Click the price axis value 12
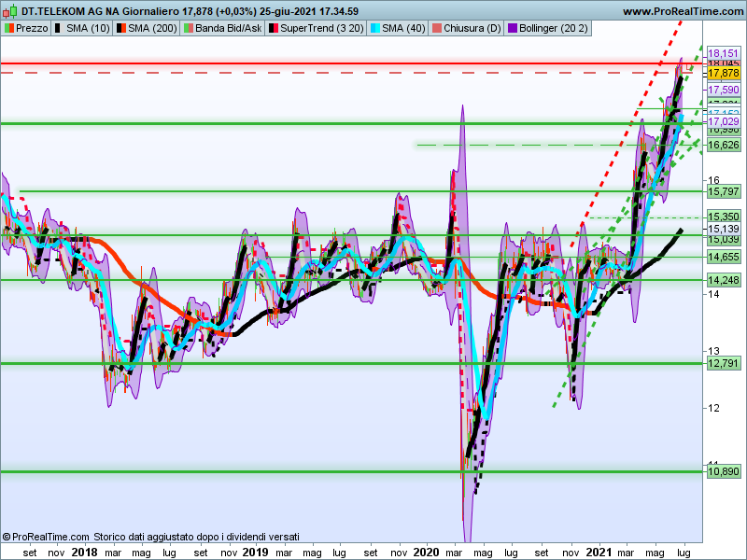 [713, 408]
